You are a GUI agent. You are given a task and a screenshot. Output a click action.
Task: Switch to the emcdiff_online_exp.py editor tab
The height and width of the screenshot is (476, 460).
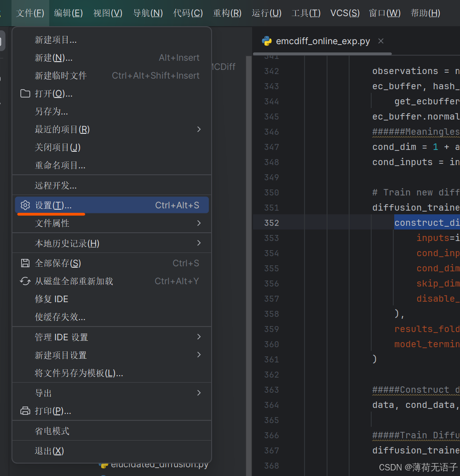(323, 41)
